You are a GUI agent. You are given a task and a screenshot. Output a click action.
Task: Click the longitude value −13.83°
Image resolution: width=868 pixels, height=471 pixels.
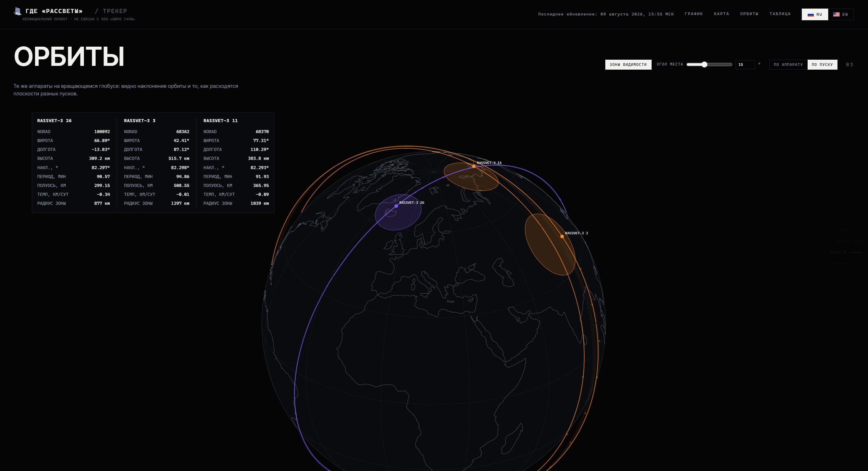[x=101, y=150]
